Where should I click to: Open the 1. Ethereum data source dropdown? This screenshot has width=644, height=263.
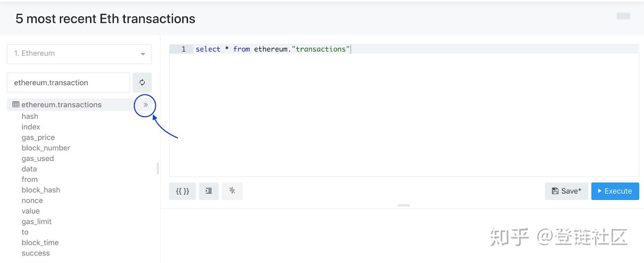[x=79, y=54]
